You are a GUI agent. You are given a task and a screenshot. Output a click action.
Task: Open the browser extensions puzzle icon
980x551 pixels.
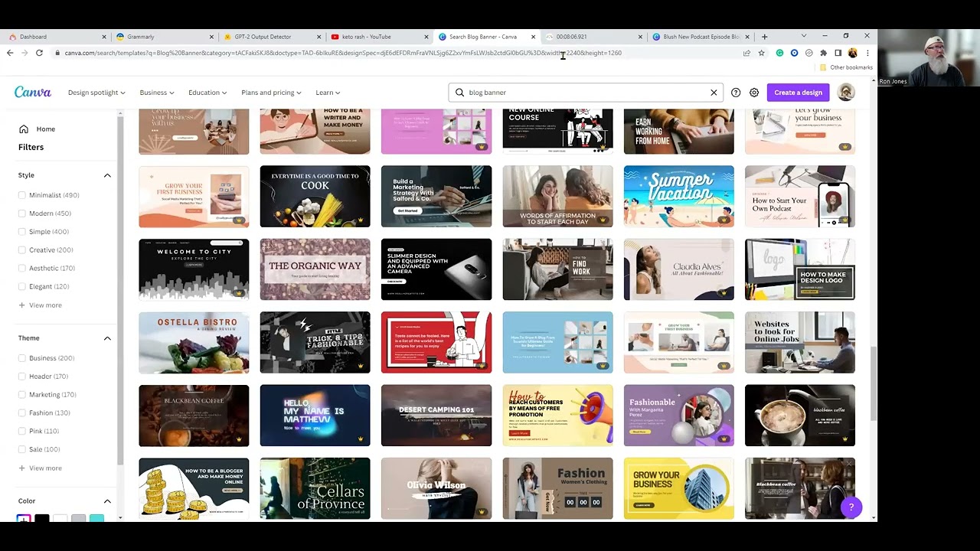tap(823, 53)
